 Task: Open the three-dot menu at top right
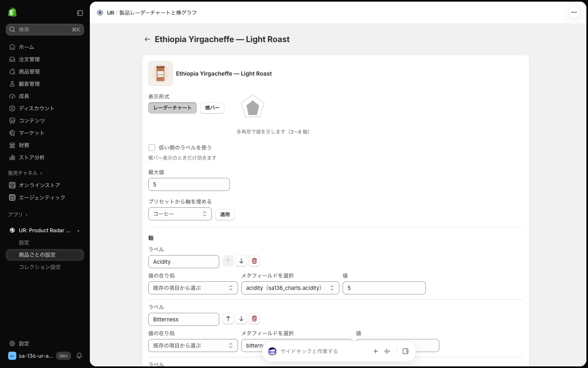coord(574,12)
